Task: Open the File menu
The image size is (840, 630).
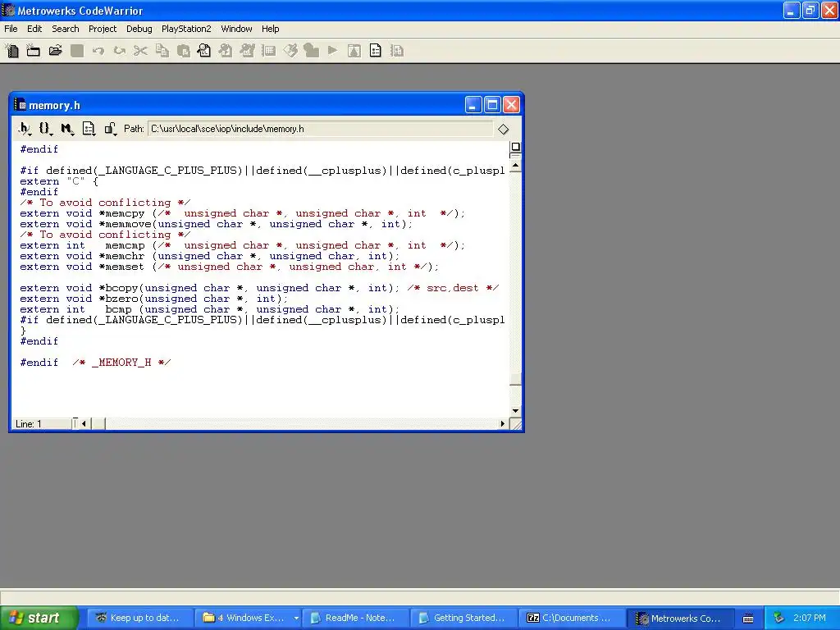Action: coord(11,29)
